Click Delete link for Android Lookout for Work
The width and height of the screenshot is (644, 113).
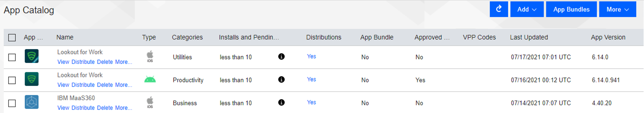[105, 85]
